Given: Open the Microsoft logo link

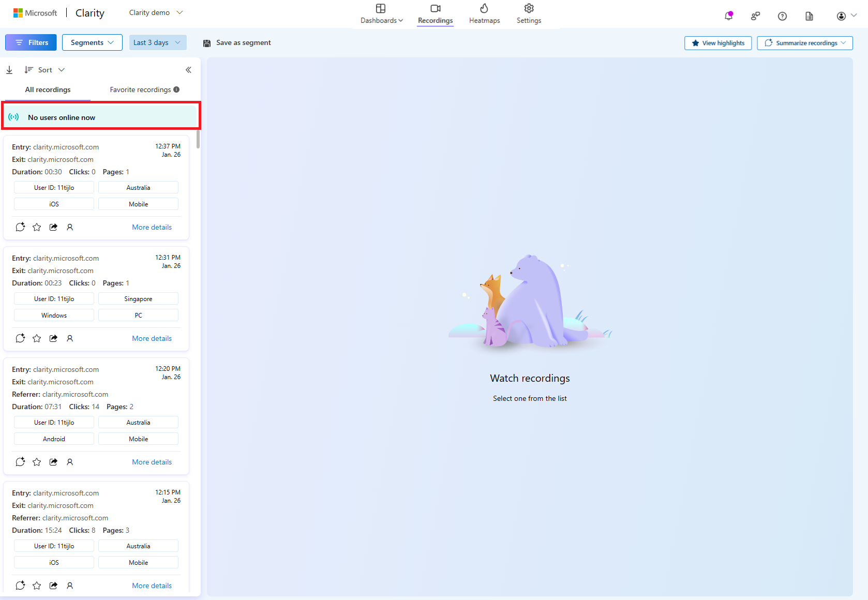Looking at the screenshot, I should [x=35, y=13].
